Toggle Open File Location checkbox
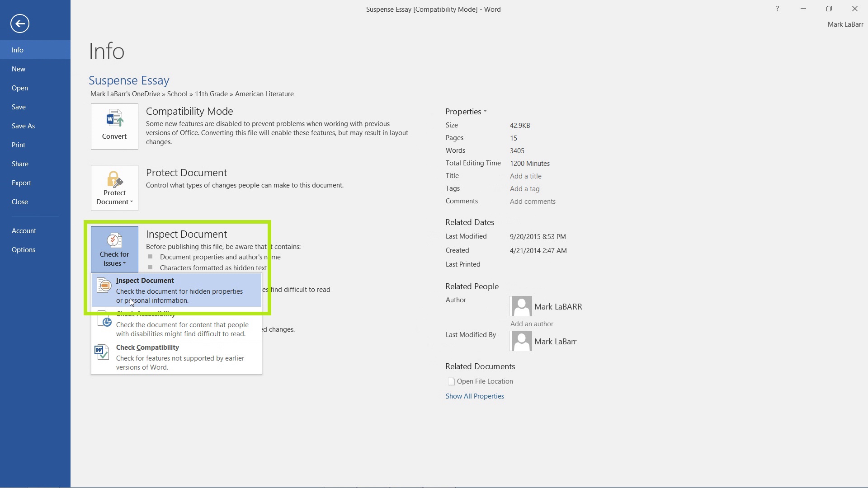 pos(451,381)
